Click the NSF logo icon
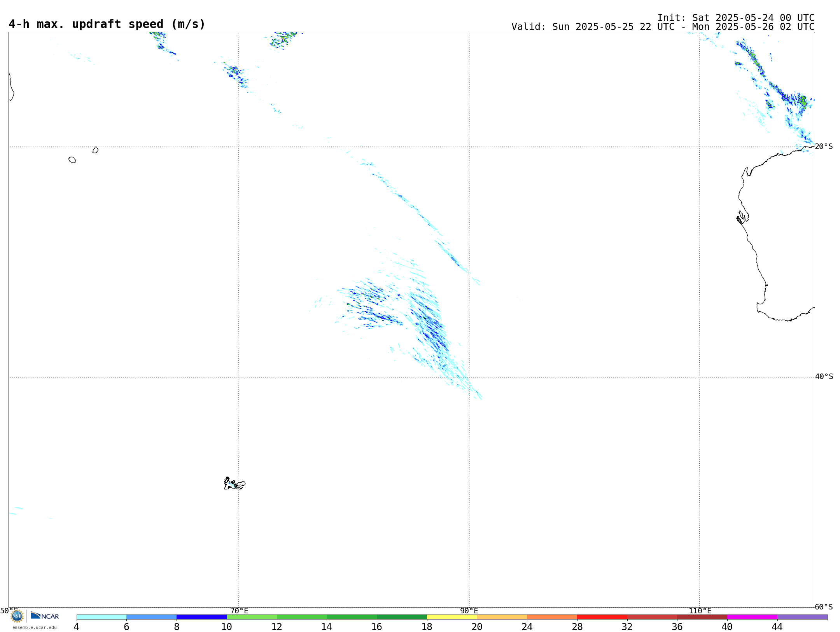This screenshot has height=632, width=840. coord(17,616)
